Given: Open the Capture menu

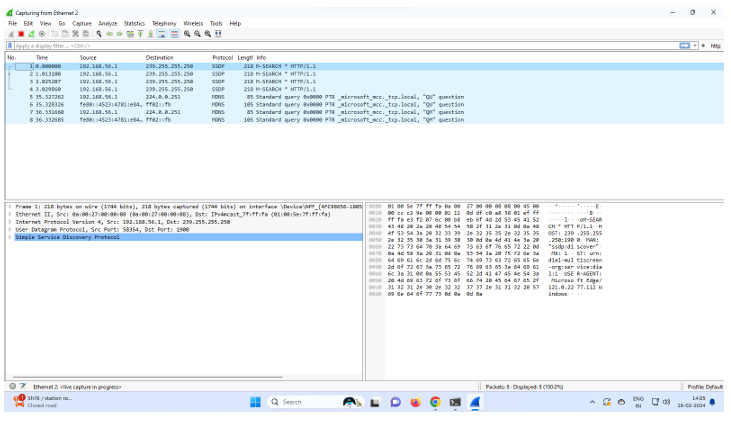Looking at the screenshot, I should [x=82, y=23].
